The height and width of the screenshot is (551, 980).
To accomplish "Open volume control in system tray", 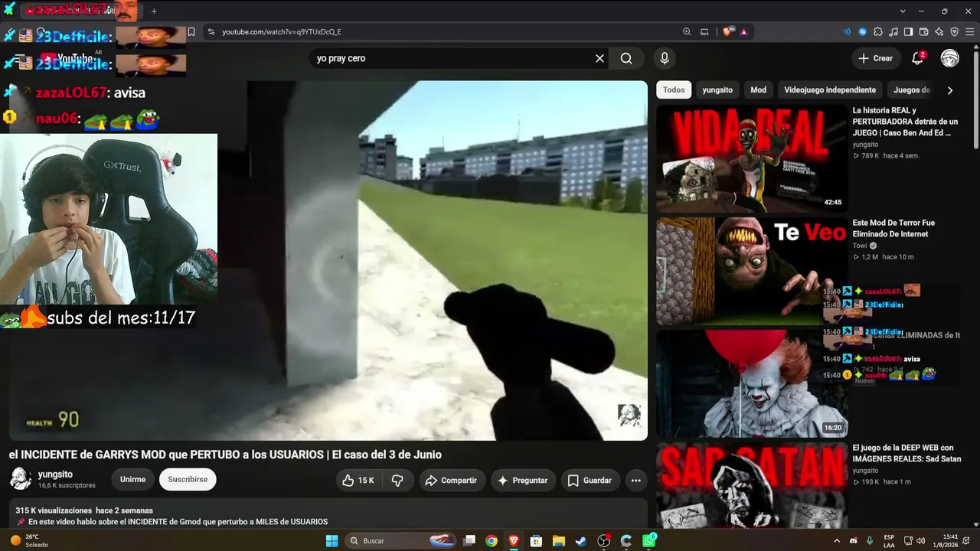I will click(x=920, y=541).
